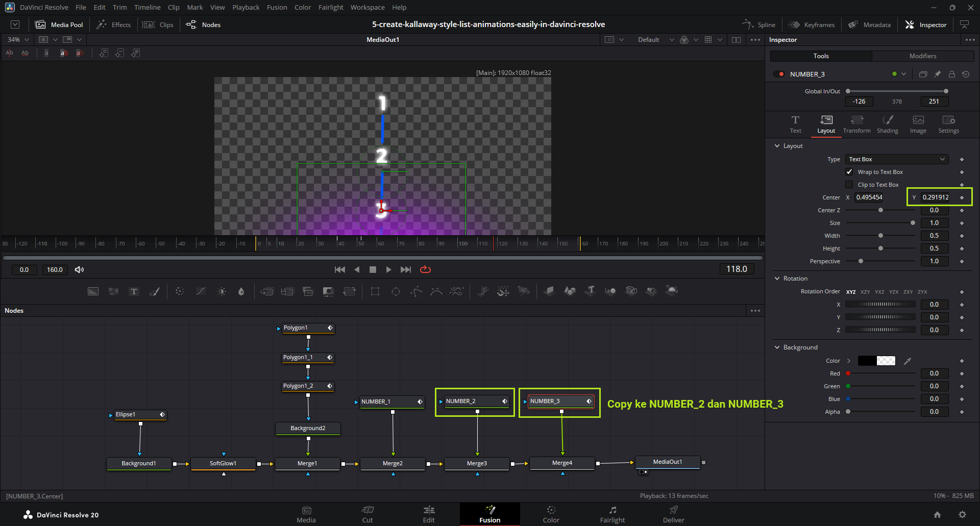The height and width of the screenshot is (526, 980).
Task: Click the audio mute speaker icon
Action: (79, 269)
